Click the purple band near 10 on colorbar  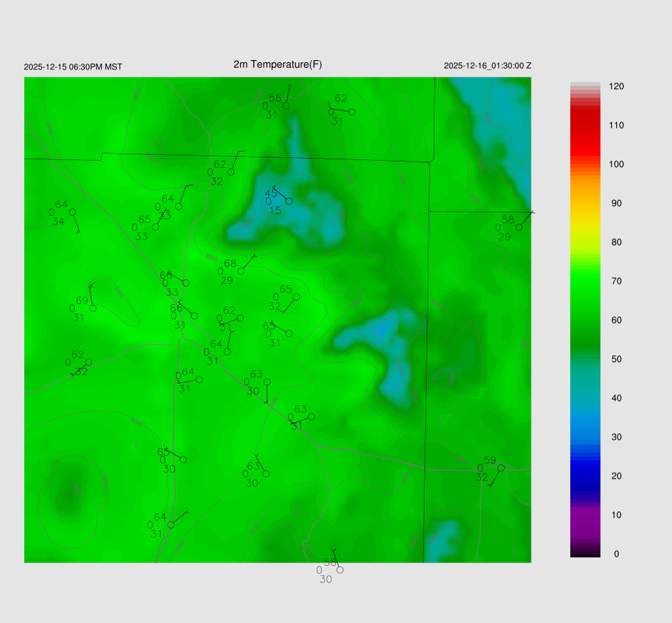click(x=585, y=518)
